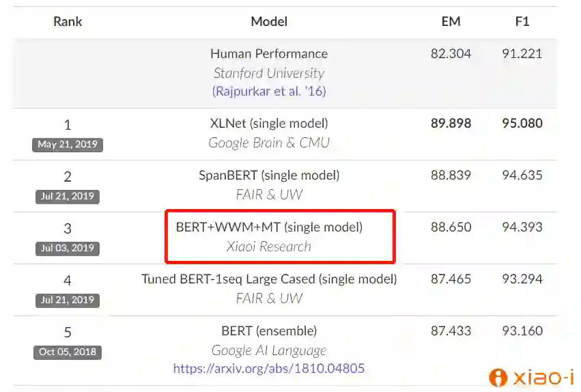
Task: Click the Google Brain & CMU affiliation
Action: (x=269, y=143)
